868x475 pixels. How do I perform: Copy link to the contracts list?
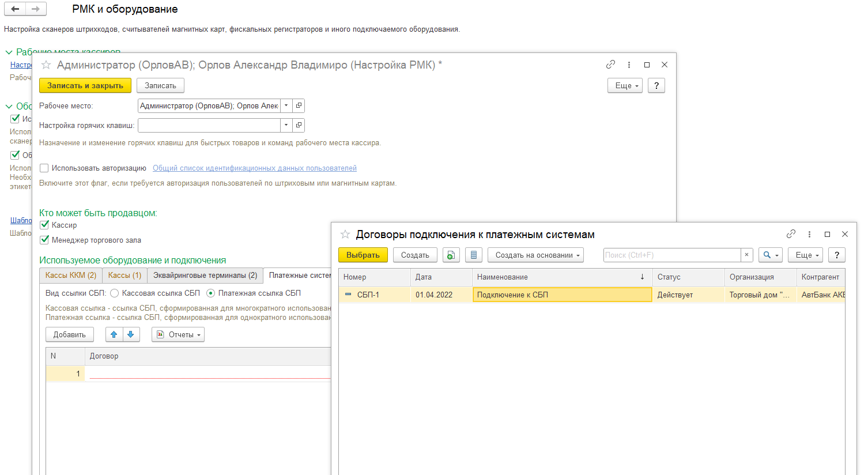[791, 234]
